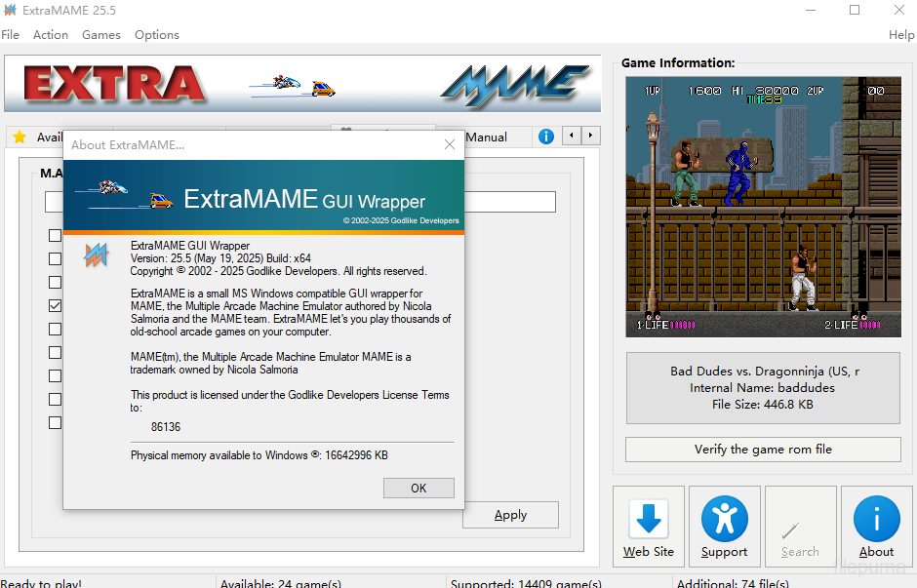
Task: Click the yellow star Available tab icon
Action: click(20, 137)
